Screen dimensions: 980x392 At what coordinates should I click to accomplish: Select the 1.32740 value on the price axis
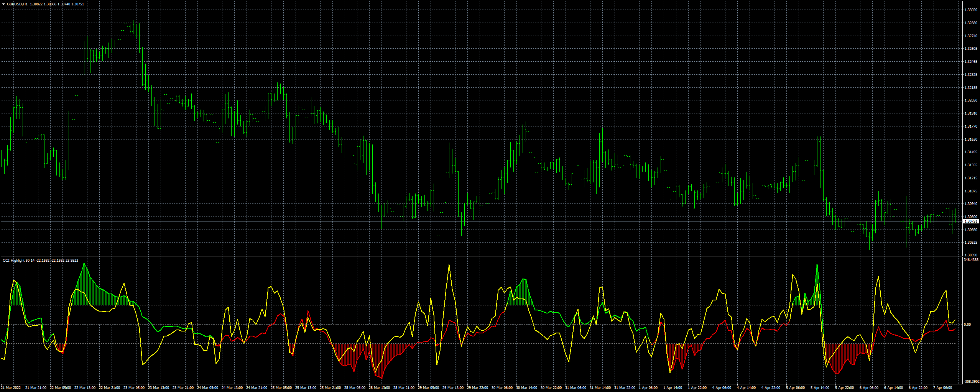click(x=971, y=36)
